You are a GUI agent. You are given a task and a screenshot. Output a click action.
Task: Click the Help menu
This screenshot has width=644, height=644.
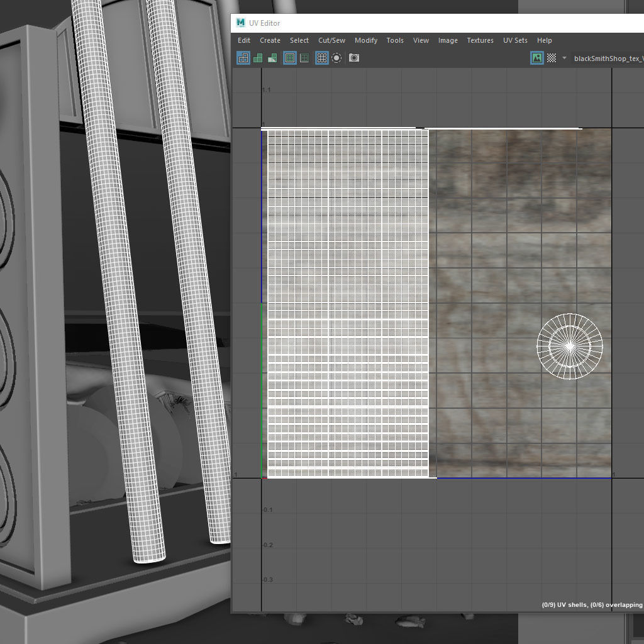(x=544, y=40)
